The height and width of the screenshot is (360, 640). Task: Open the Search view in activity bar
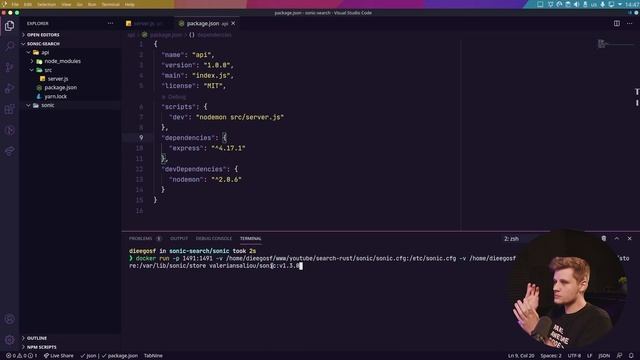[x=9, y=46]
